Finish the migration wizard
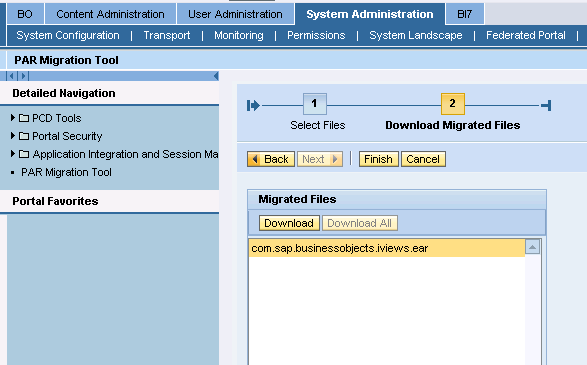The image size is (587, 365). [378, 159]
